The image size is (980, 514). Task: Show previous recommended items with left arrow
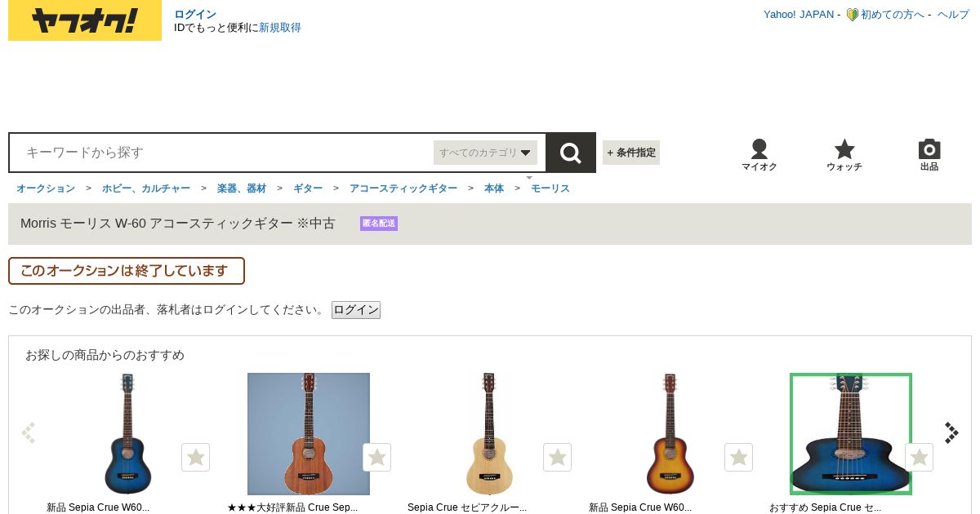tap(29, 432)
